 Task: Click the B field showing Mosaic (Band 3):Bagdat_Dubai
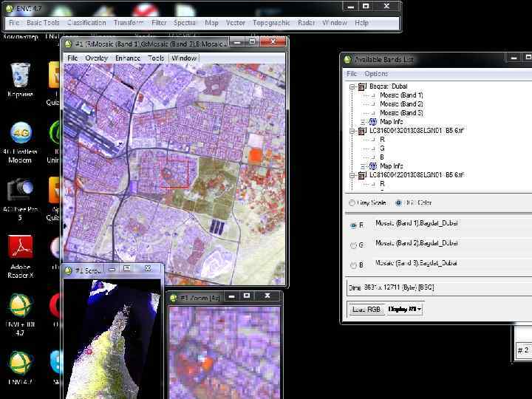[451, 263]
